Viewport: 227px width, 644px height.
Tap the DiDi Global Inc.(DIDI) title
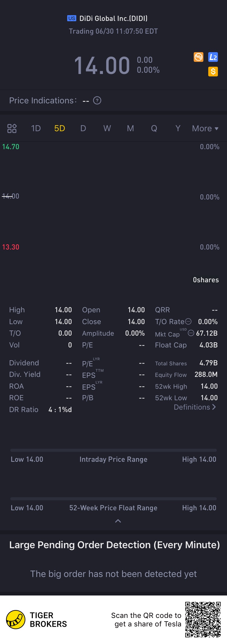[113, 18]
